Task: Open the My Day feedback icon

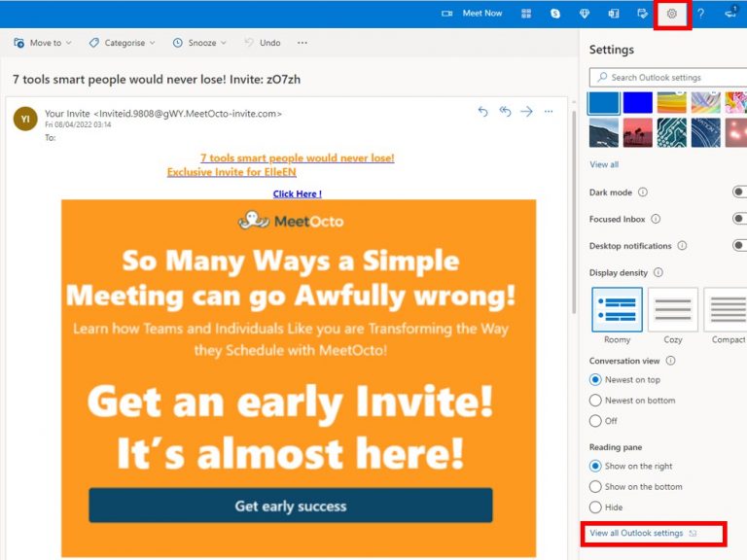Action: tap(642, 14)
